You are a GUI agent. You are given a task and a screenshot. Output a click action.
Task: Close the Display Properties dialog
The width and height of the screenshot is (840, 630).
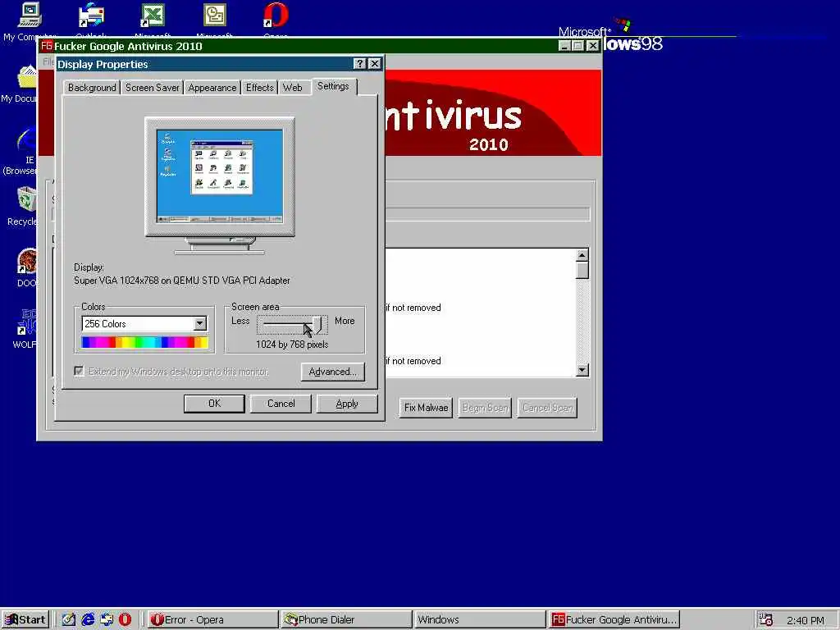coord(375,64)
